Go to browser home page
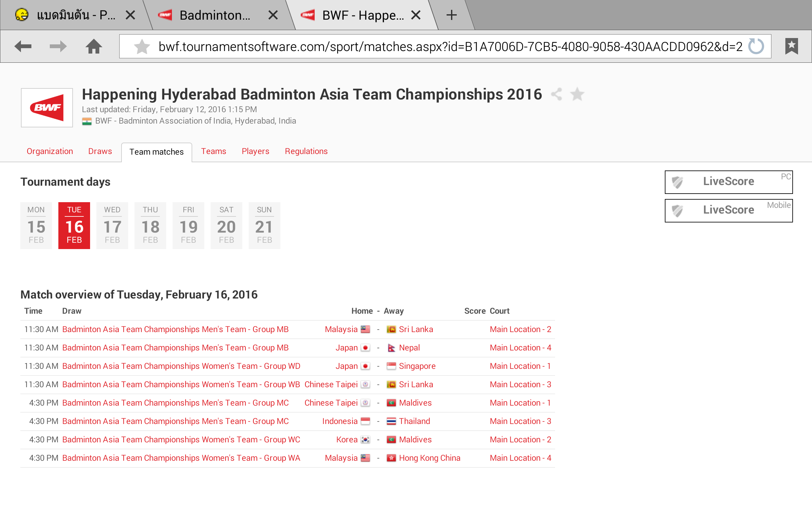 (x=94, y=46)
